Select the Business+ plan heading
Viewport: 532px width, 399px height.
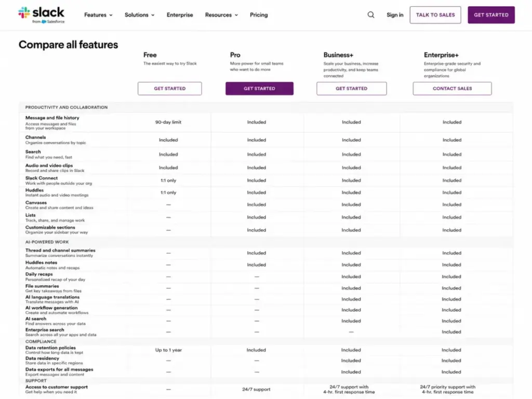[x=338, y=55]
